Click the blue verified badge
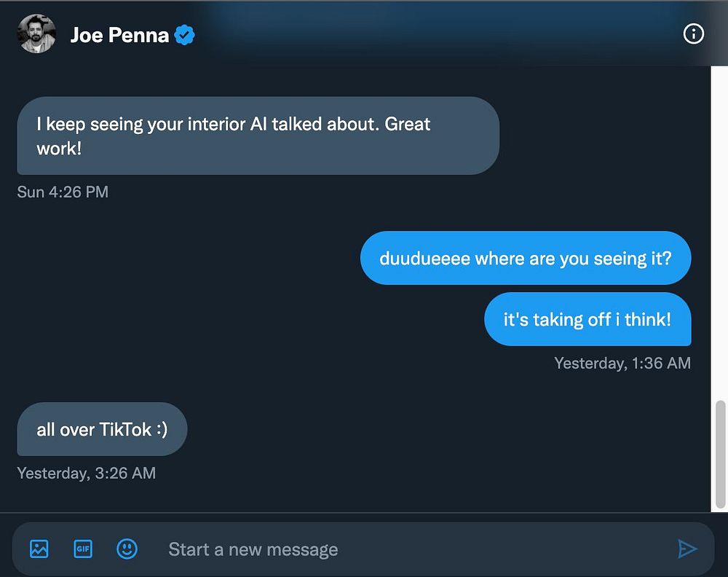 point(185,34)
